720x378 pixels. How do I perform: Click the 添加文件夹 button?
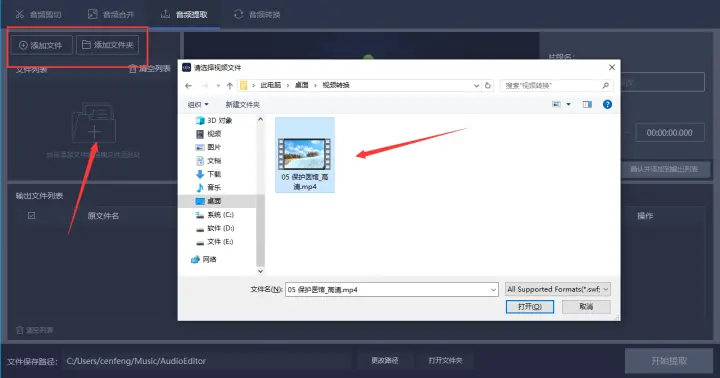[107, 45]
